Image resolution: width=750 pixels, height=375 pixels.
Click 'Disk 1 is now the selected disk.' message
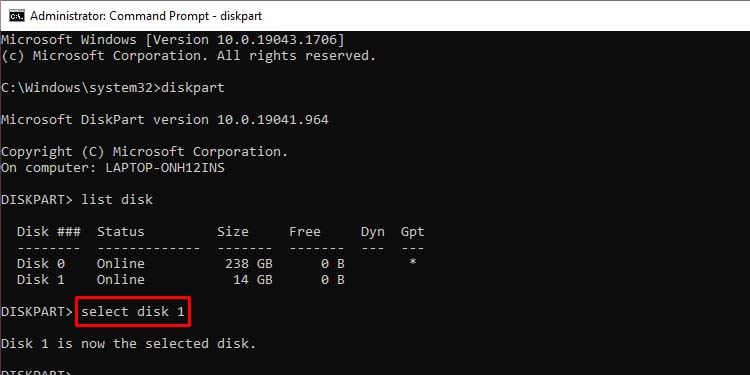coord(129,343)
